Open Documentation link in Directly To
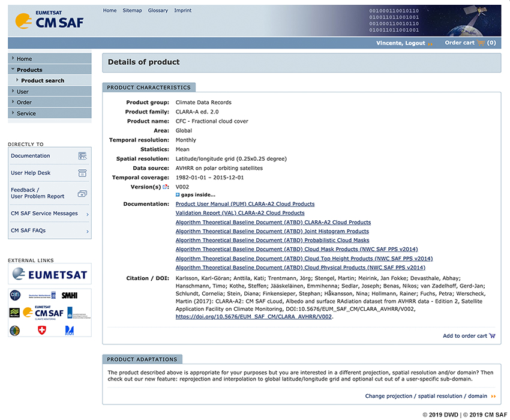The image size is (510, 420). coord(30,156)
